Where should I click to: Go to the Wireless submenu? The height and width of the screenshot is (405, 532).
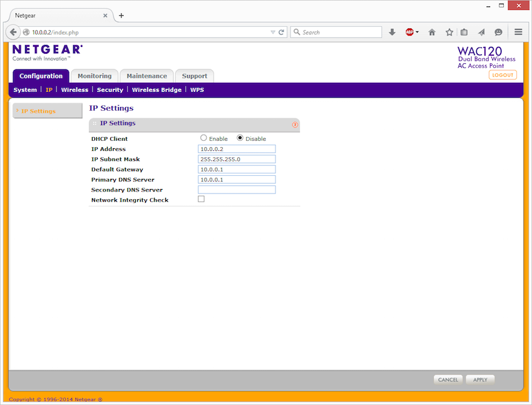(x=74, y=90)
